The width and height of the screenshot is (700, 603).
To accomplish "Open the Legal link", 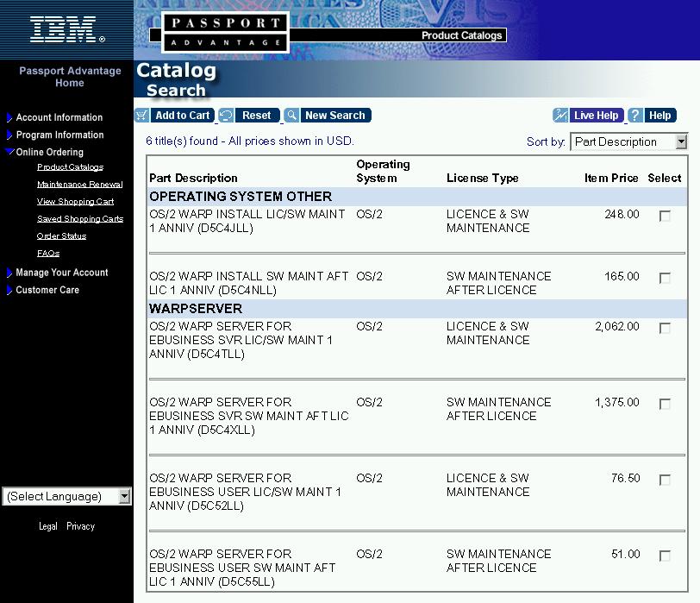I will click(x=47, y=526).
